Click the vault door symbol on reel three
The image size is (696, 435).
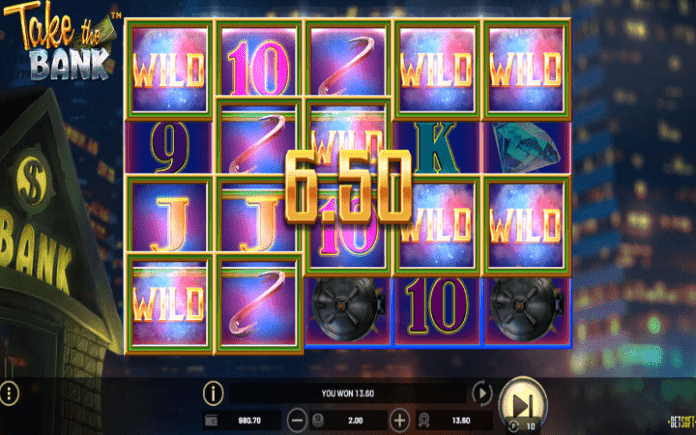pyautogui.click(x=348, y=308)
